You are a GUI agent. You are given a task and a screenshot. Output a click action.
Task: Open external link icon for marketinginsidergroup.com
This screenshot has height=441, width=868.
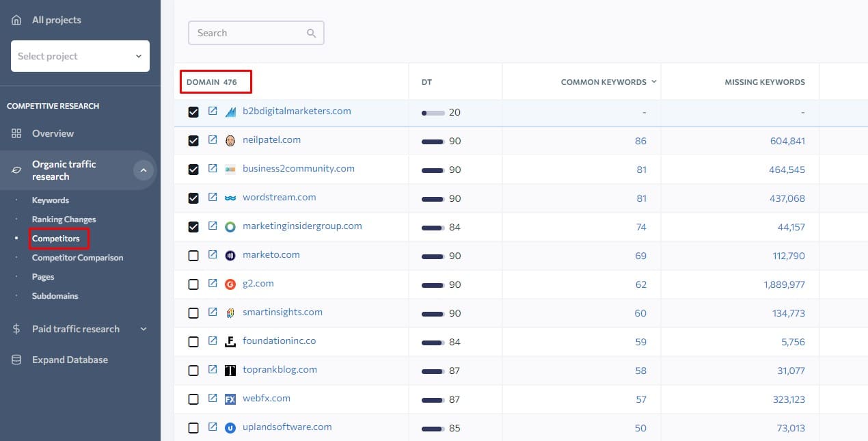pyautogui.click(x=213, y=226)
